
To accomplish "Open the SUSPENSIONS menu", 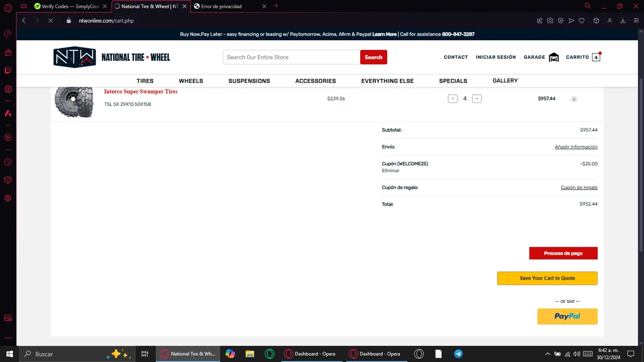I will click(x=249, y=81).
